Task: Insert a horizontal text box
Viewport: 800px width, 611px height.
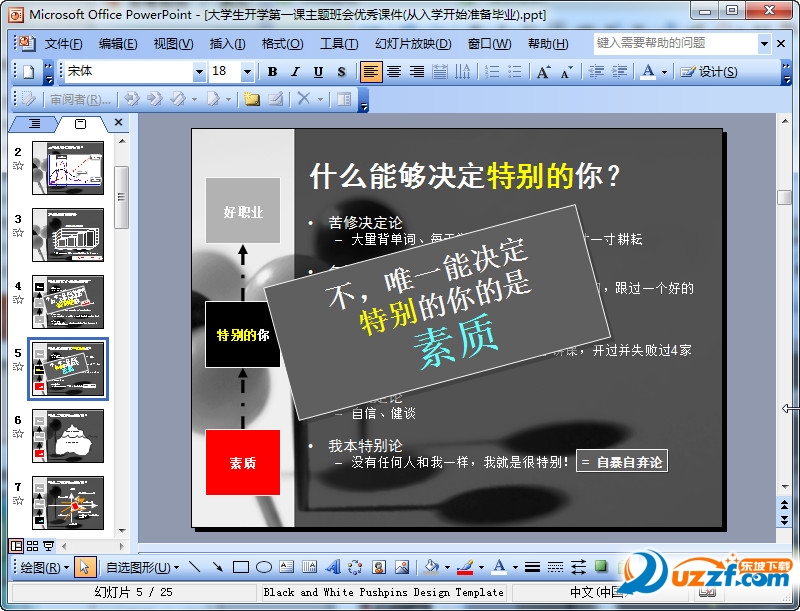Action: 287,567
